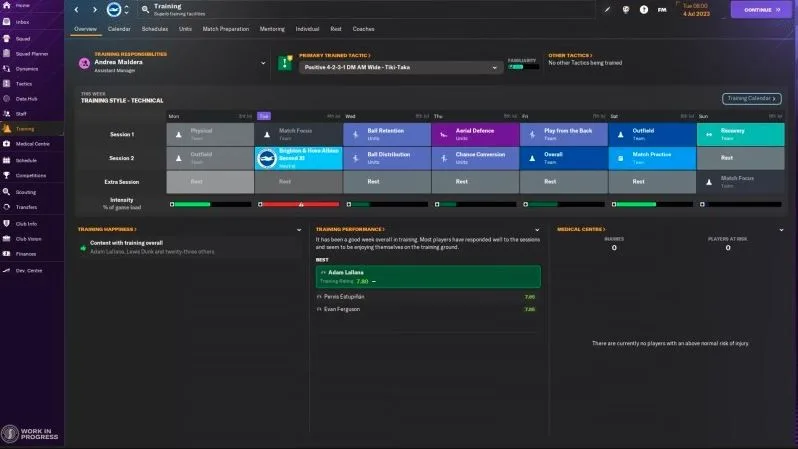Click Adam Lallana best performer card
This screenshot has width=798, height=449.
[428, 276]
